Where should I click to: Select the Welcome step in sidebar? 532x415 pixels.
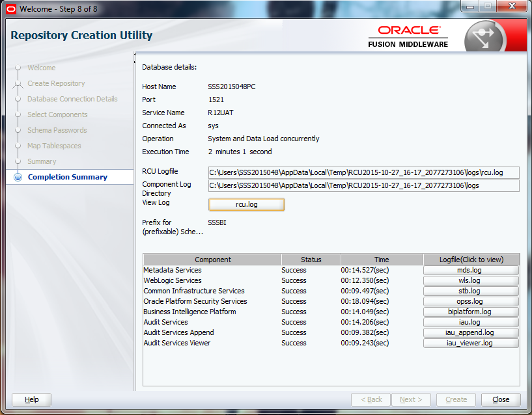[42, 68]
